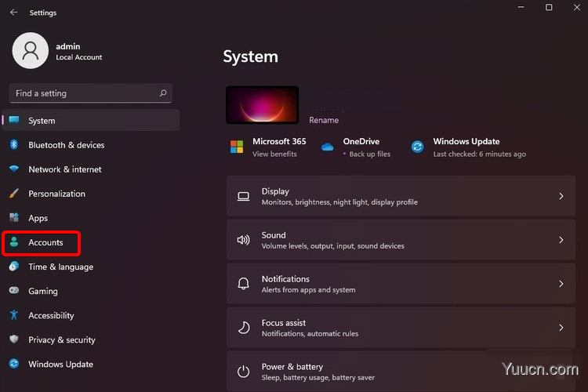Click the Display laptop icon
588x392 pixels.
[243, 196]
